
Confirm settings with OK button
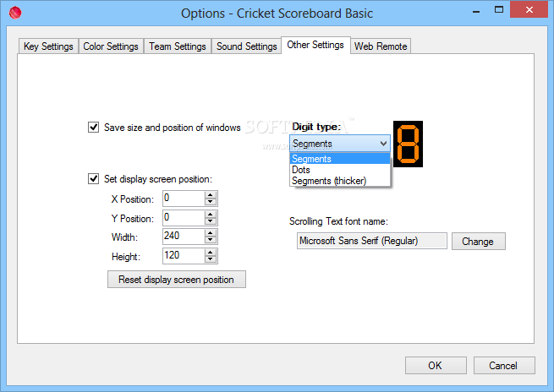point(436,365)
